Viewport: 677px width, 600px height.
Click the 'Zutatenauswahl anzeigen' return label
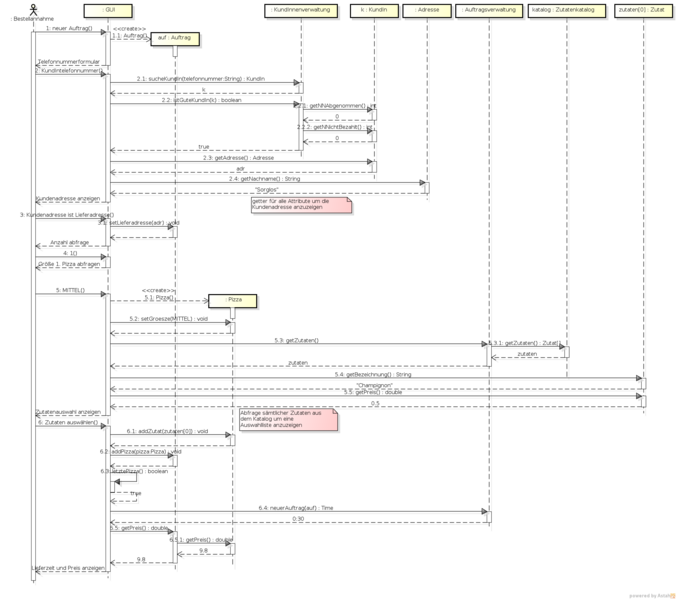point(68,412)
